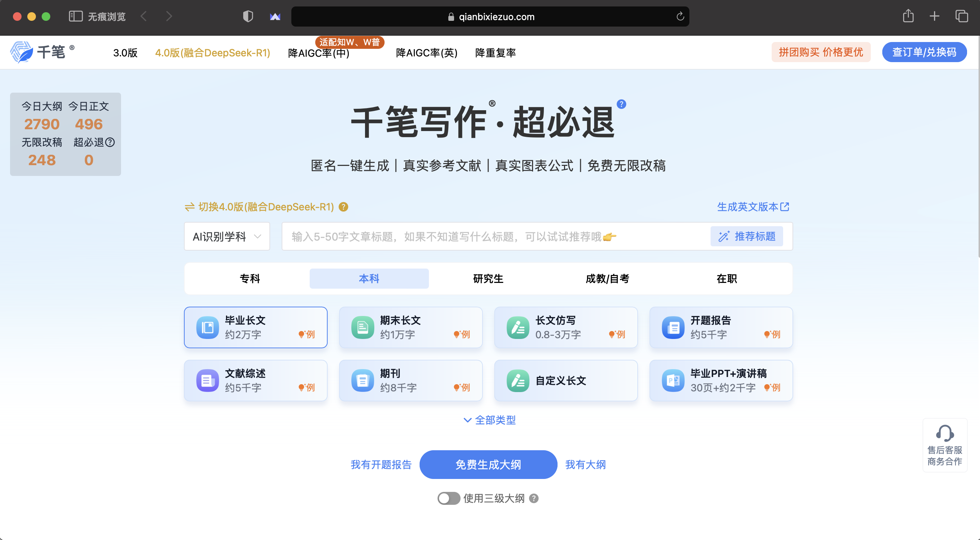Screen dimensions: 980x540
Task: Open the 3.0版 menu item
Action: (125, 53)
